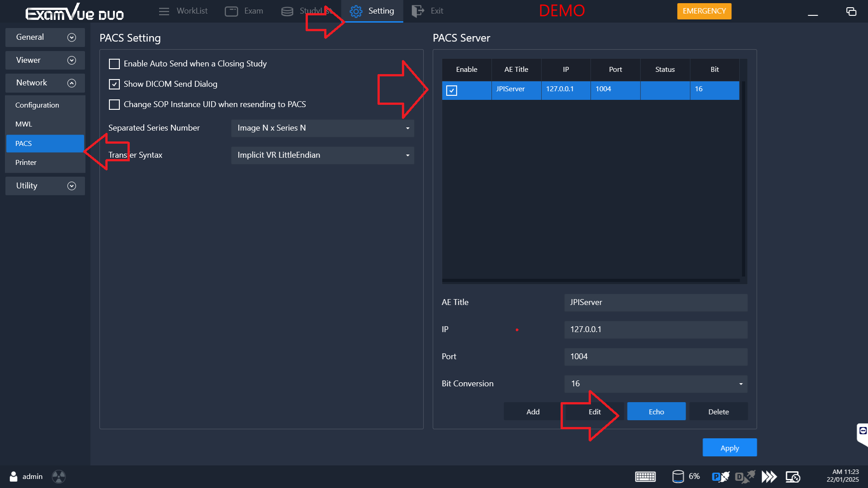Image resolution: width=868 pixels, height=488 pixels.
Task: Click the radiation symbol icon
Action: pyautogui.click(x=59, y=477)
